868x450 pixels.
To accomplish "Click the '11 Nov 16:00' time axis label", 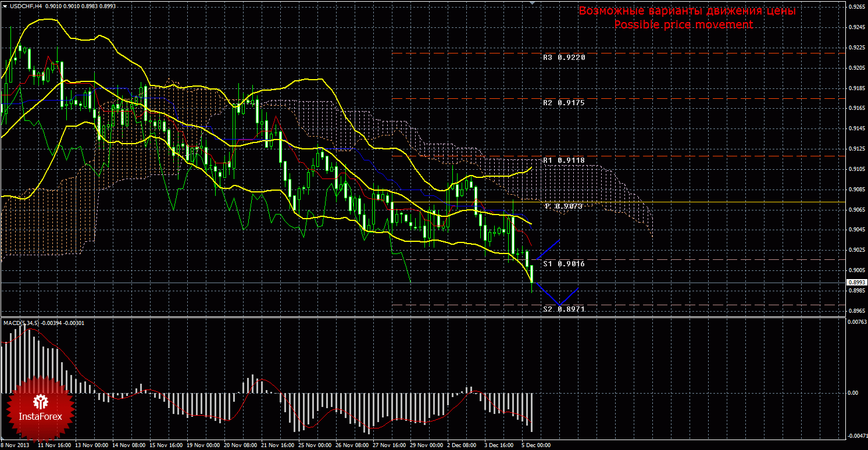I will [x=54, y=446].
